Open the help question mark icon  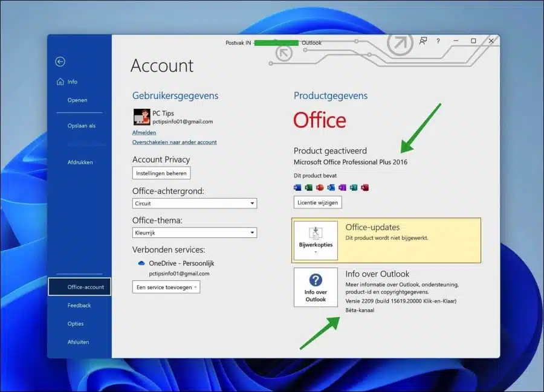tap(438, 41)
